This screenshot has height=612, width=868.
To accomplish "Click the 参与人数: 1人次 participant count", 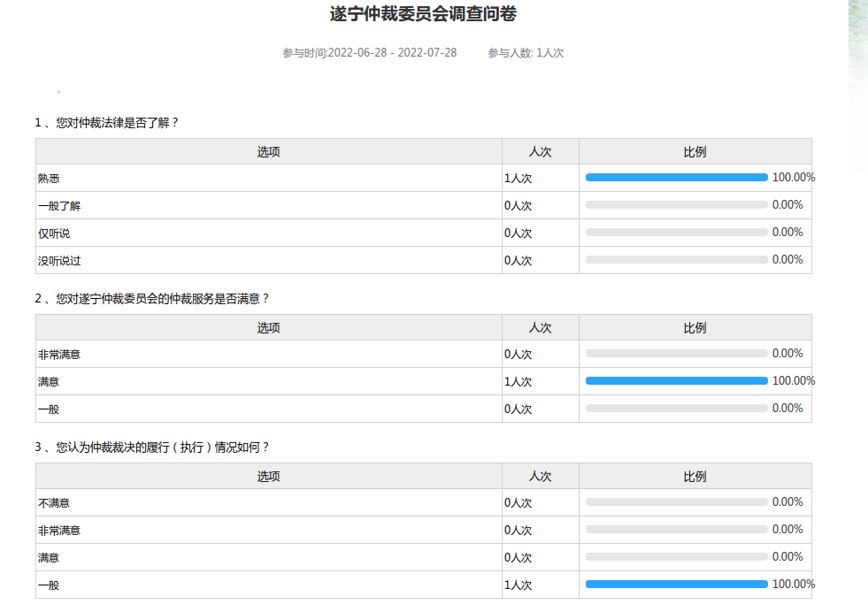I will (526, 53).
